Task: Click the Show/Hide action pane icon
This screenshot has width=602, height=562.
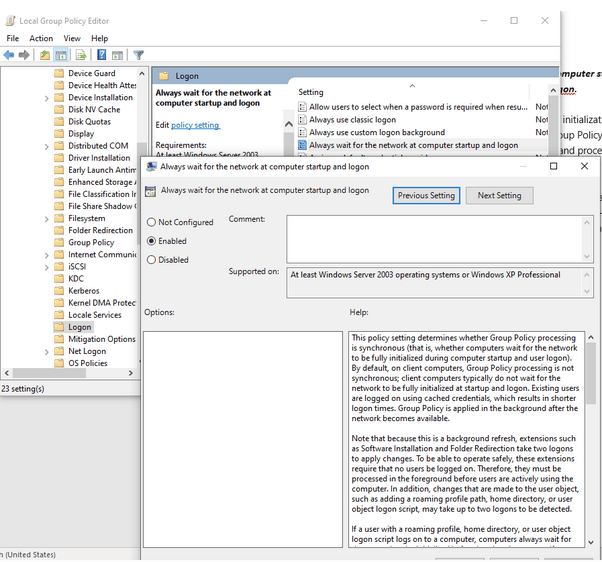Action: pyautogui.click(x=117, y=55)
